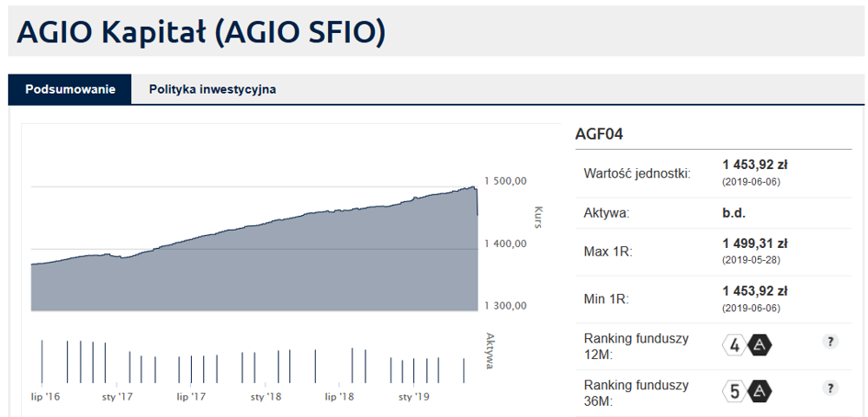Click the lip '18 axis label
868x417 pixels.
pos(339,397)
